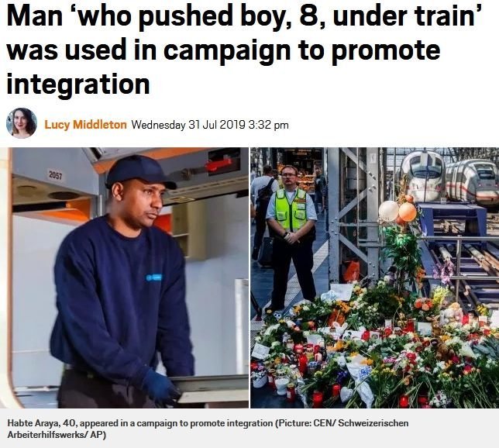Click the 3:32 pm publish time
499x448 pixels.
(268, 125)
